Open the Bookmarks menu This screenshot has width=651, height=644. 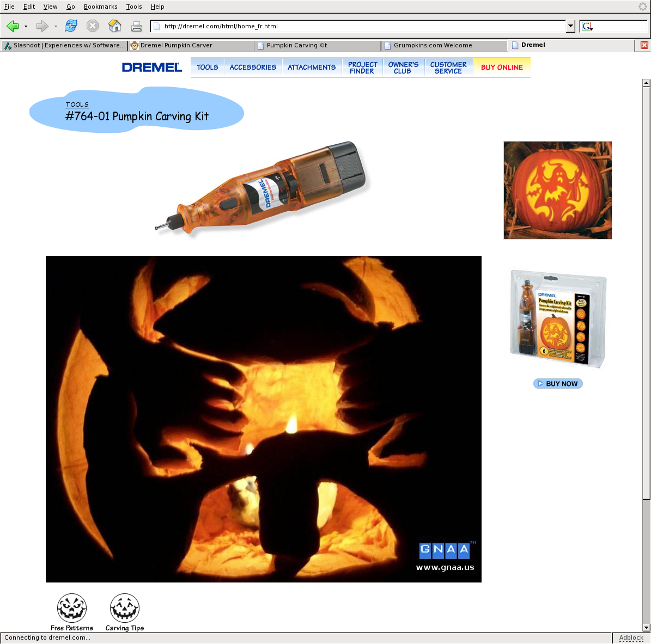pyautogui.click(x=100, y=7)
